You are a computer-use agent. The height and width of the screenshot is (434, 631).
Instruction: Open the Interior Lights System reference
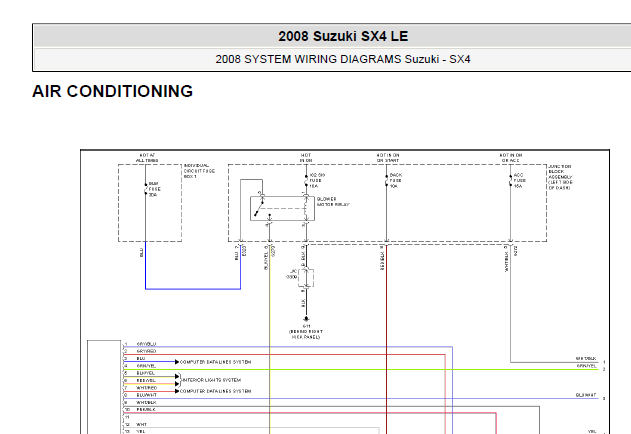coord(212,380)
